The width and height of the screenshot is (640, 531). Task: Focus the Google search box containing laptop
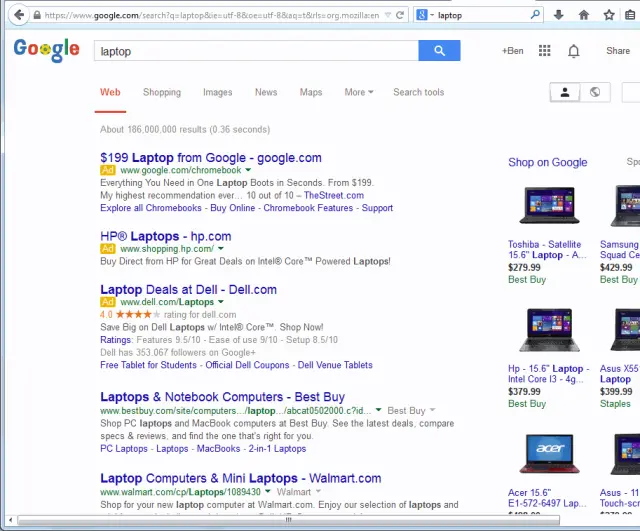pyautogui.click(x=256, y=51)
